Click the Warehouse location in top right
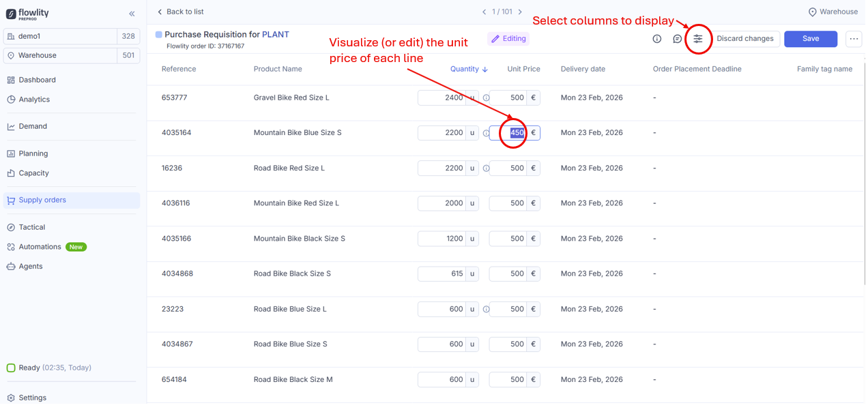 pos(833,12)
